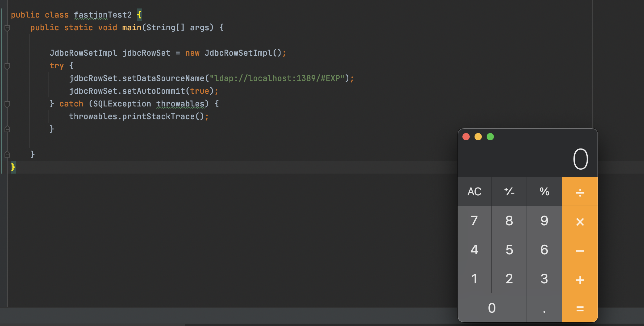The height and width of the screenshot is (326, 644).
Task: Maximize the Calculator with green button
Action: click(x=490, y=137)
